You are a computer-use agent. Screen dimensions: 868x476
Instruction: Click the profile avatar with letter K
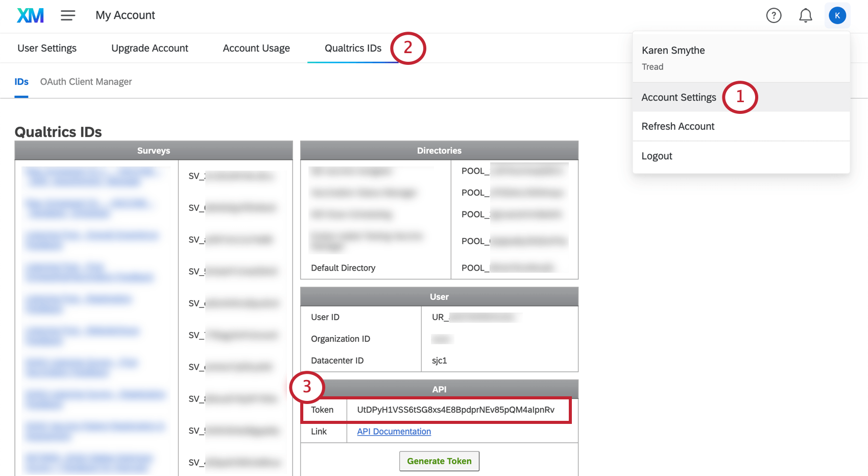pos(837,15)
